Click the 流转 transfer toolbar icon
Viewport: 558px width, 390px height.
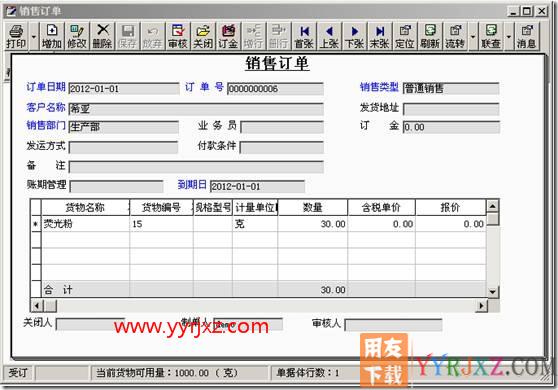coord(455,36)
